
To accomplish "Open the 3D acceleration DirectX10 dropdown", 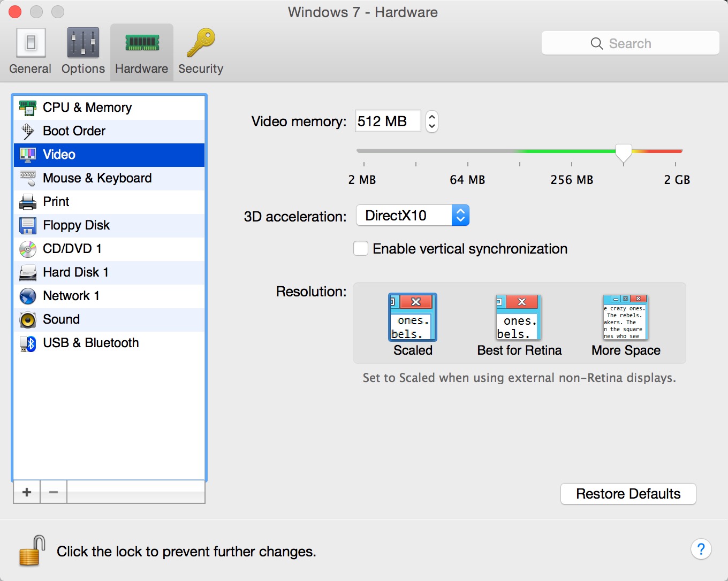I will (413, 216).
